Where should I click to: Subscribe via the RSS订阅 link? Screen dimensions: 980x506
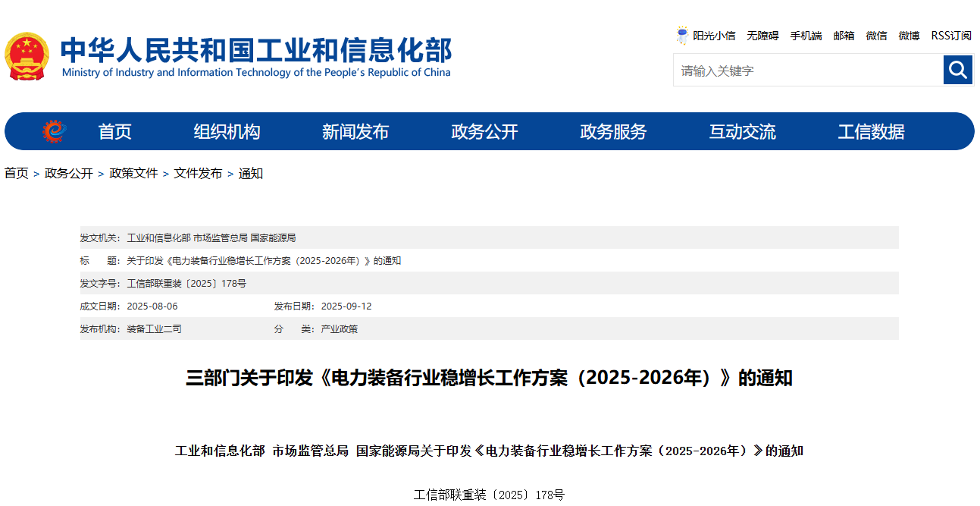(950, 36)
